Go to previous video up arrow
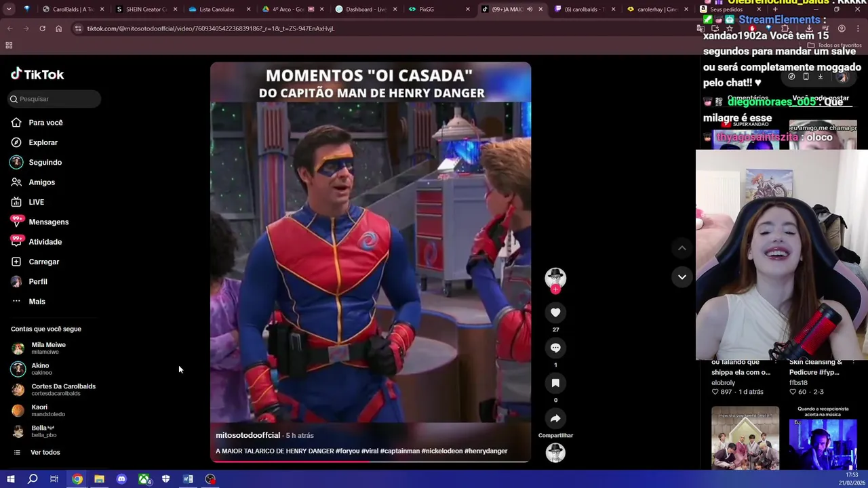868x488 pixels. [682, 248]
